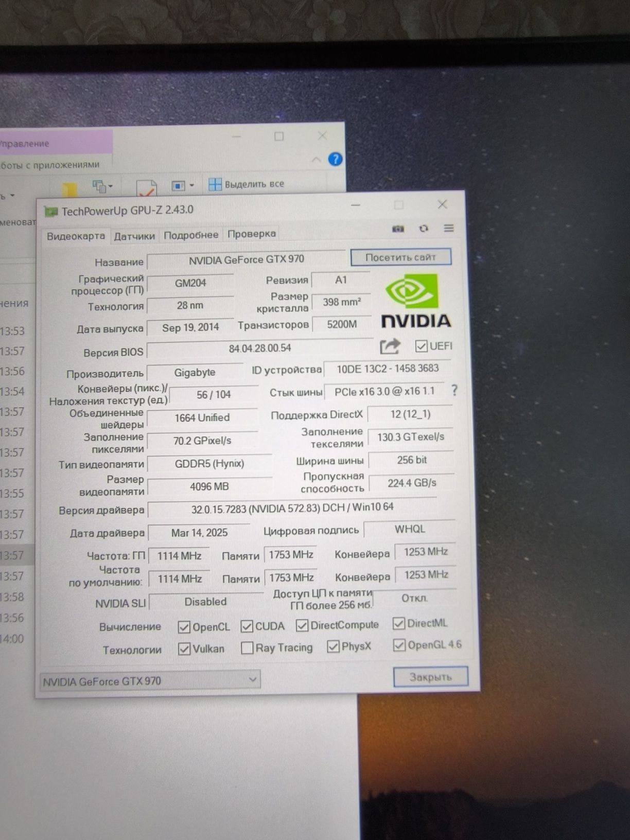Click the '56 / 104' ROPs/TMUs value
This screenshot has height=840, width=630.
pyautogui.click(x=214, y=395)
